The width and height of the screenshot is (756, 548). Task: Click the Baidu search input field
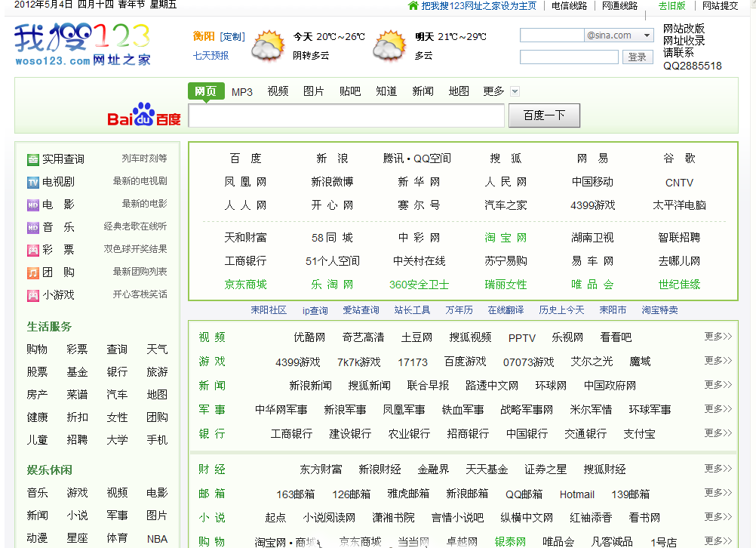[x=346, y=116]
